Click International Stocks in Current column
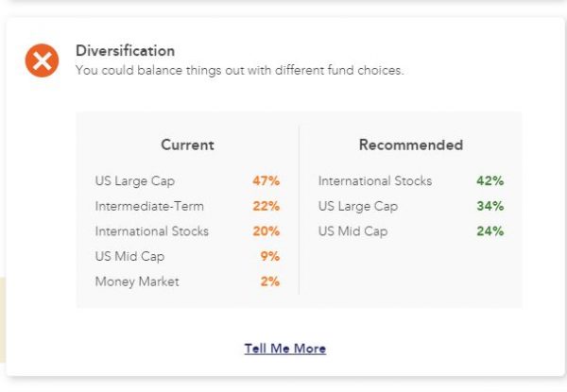 click(x=151, y=231)
